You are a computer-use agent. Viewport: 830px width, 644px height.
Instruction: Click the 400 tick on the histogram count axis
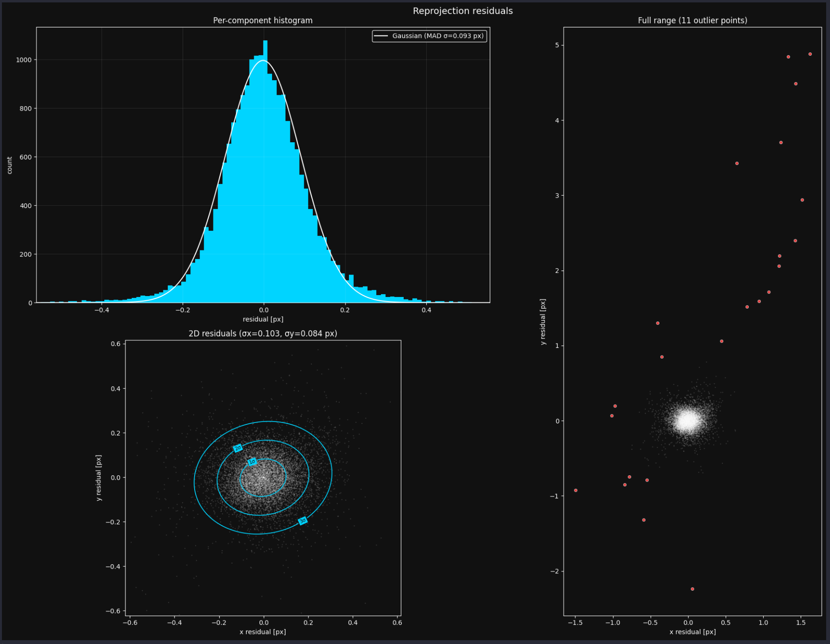[25, 206]
